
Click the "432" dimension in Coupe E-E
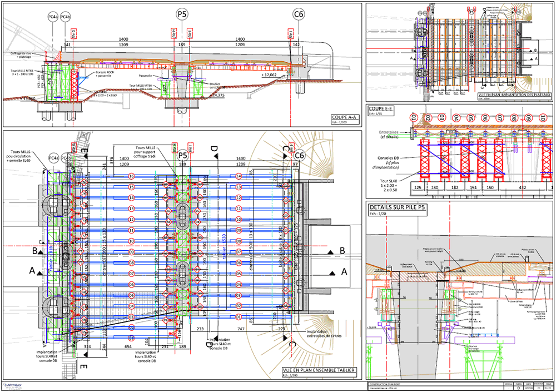(522, 188)
